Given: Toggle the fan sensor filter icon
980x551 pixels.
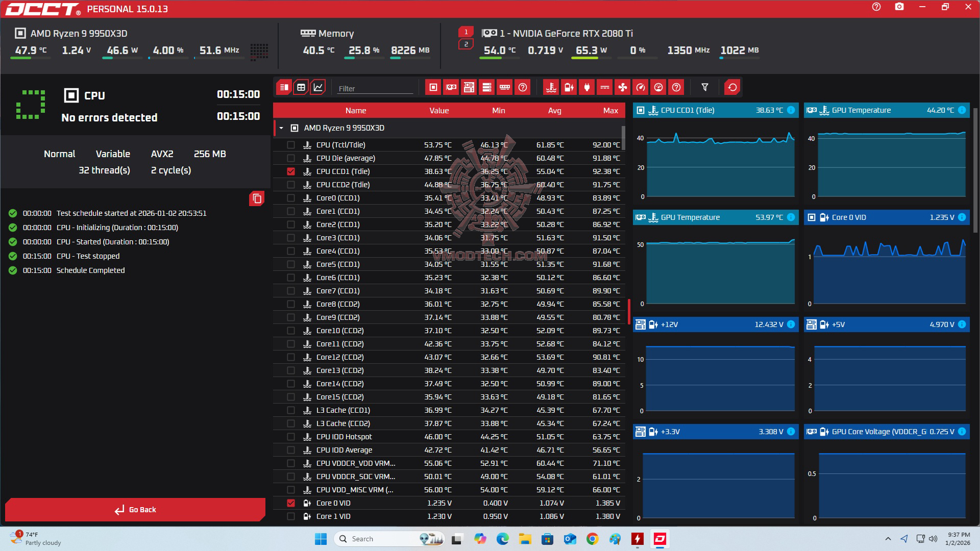Looking at the screenshot, I should (623, 87).
